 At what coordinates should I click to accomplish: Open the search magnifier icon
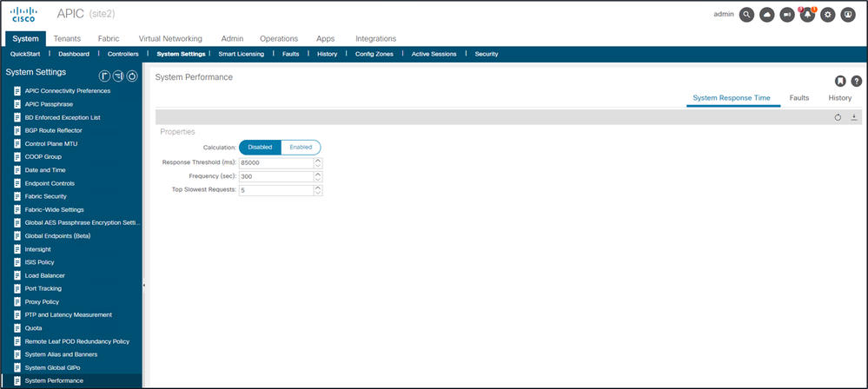(x=746, y=15)
